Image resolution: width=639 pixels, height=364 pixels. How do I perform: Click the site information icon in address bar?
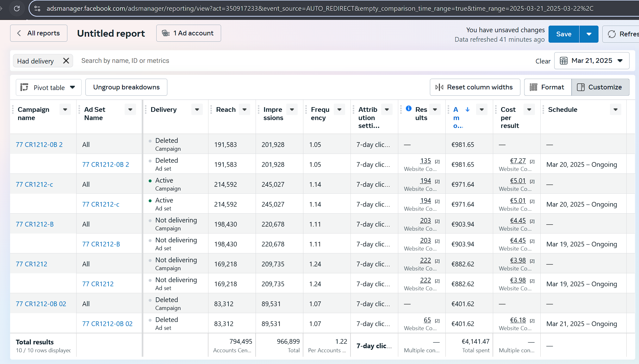coord(37,9)
